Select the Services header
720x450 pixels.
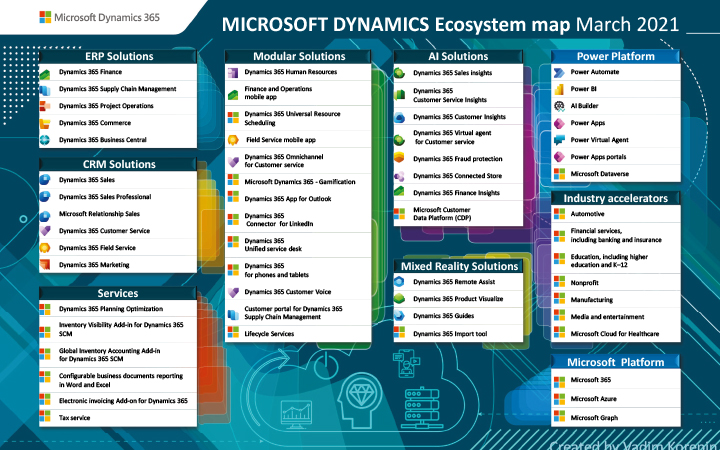(118, 293)
